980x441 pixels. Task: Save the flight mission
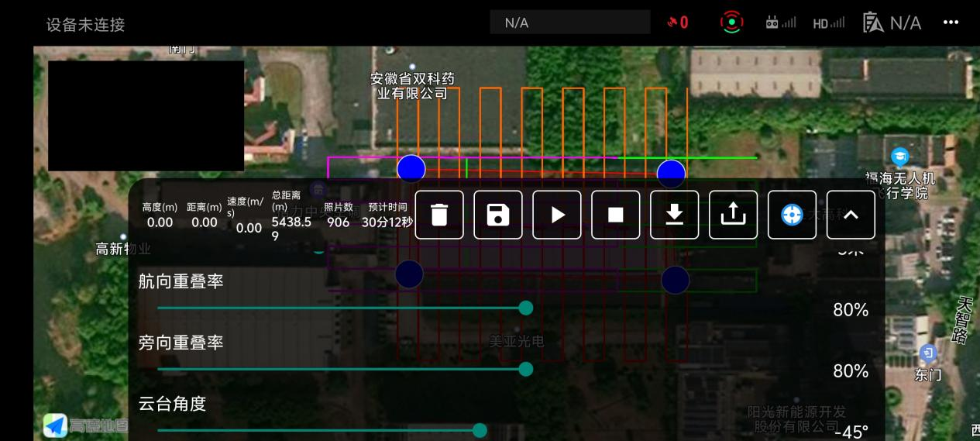click(x=498, y=215)
